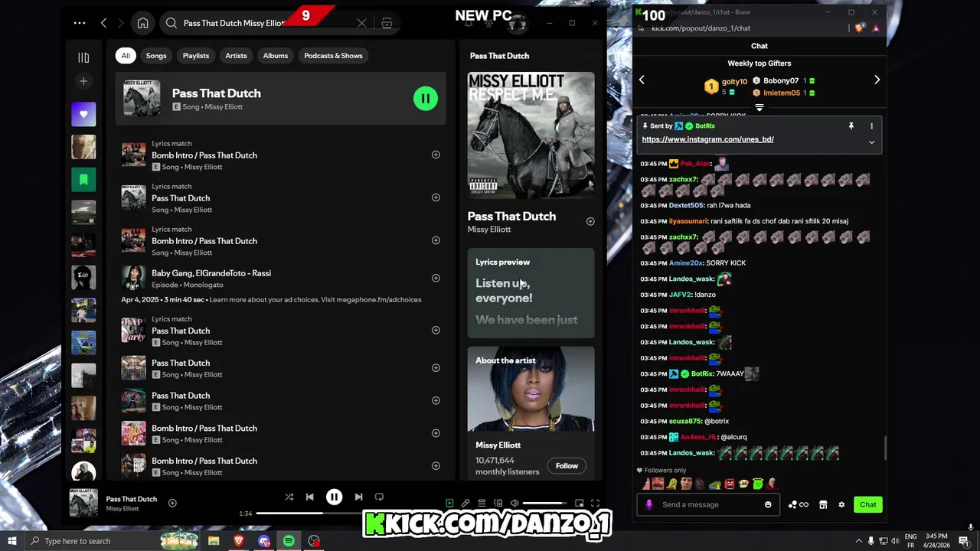This screenshot has height=551, width=980.
Task: Open Spotify three-dot main menu
Action: [x=80, y=23]
